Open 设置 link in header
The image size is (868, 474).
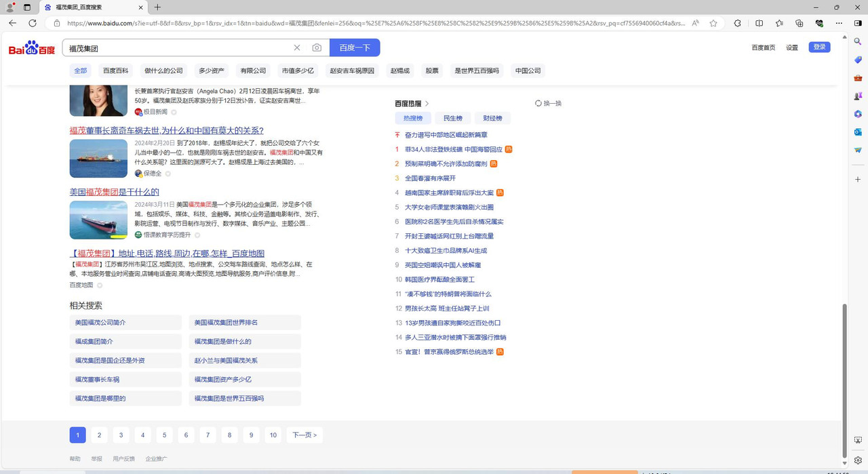792,47
